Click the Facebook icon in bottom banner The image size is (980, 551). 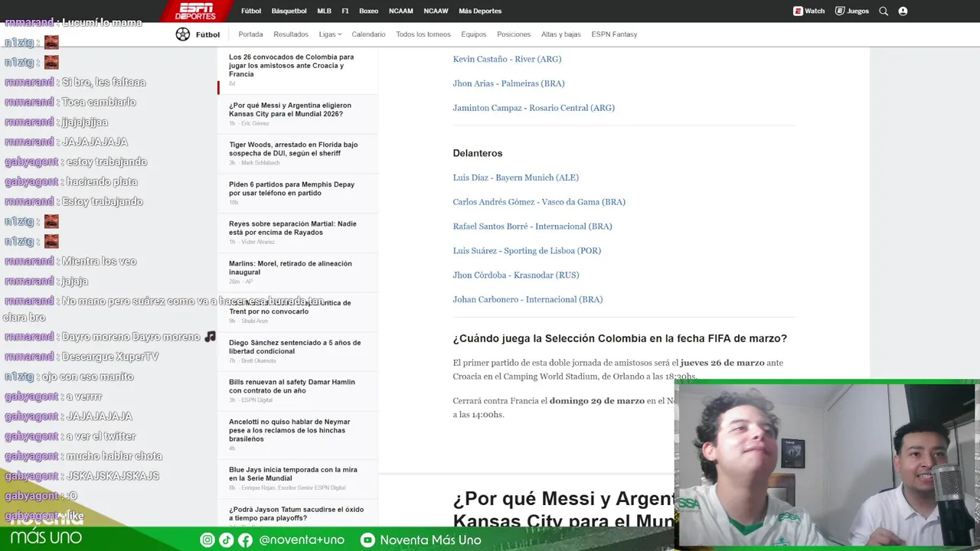245,540
